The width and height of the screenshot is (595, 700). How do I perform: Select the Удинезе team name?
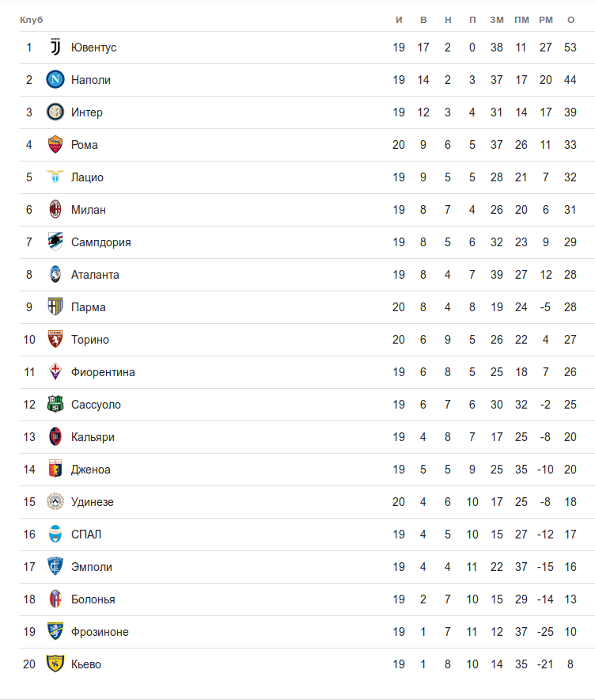(x=93, y=502)
